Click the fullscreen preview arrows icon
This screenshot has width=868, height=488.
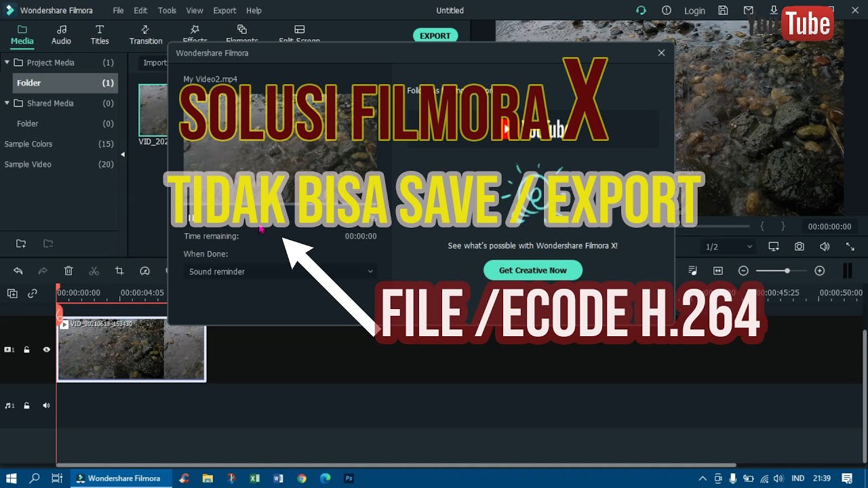point(850,247)
